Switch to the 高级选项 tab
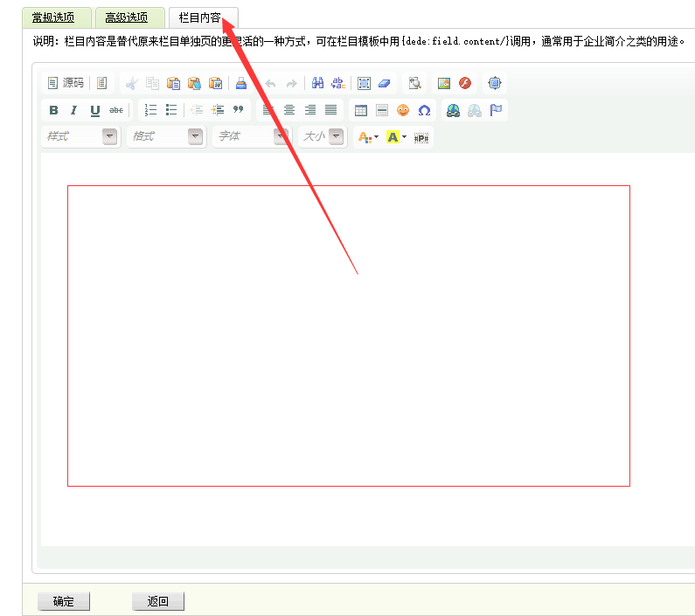Image resolution: width=695 pixels, height=616 pixels. click(x=127, y=17)
